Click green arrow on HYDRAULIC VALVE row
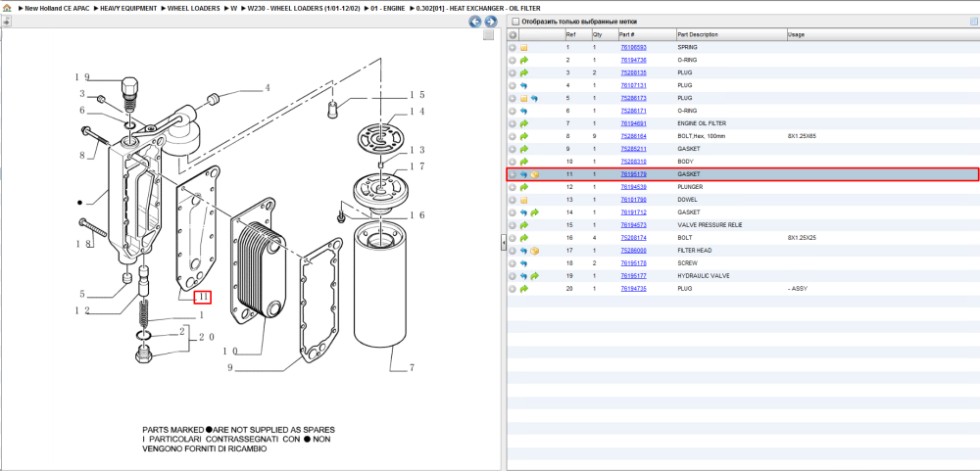The image size is (980, 471). (x=534, y=276)
